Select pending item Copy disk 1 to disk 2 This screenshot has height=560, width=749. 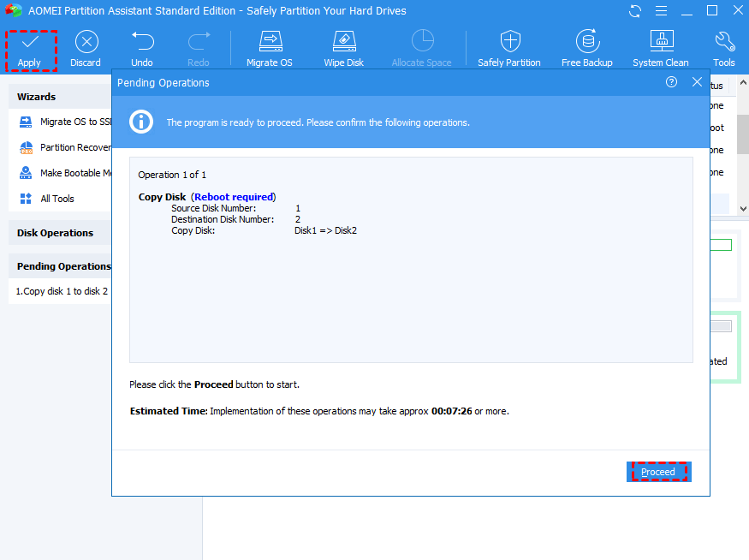click(62, 291)
